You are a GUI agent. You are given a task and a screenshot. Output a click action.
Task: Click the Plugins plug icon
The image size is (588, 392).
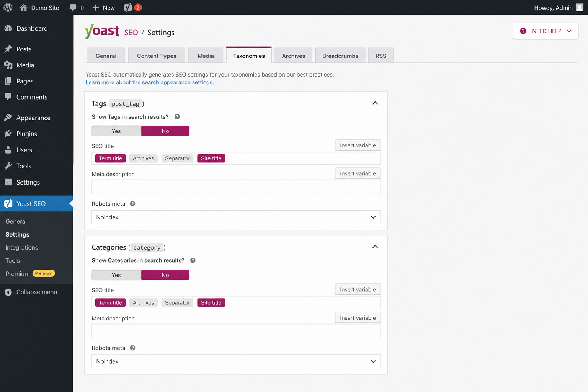(8, 134)
